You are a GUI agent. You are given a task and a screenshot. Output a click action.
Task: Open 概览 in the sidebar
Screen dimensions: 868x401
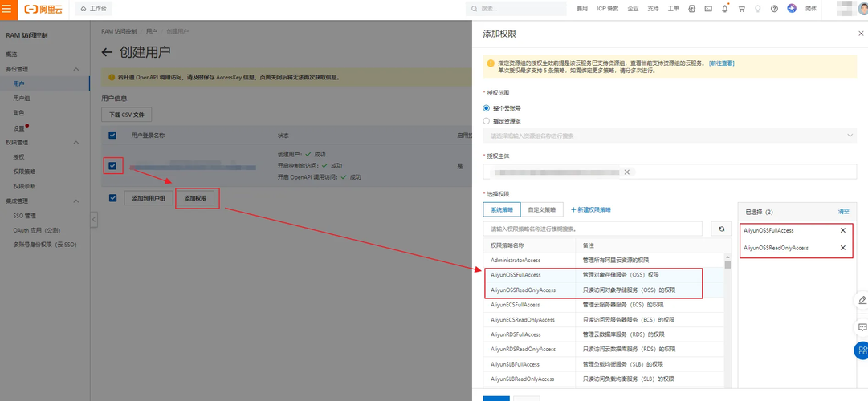[x=11, y=55]
